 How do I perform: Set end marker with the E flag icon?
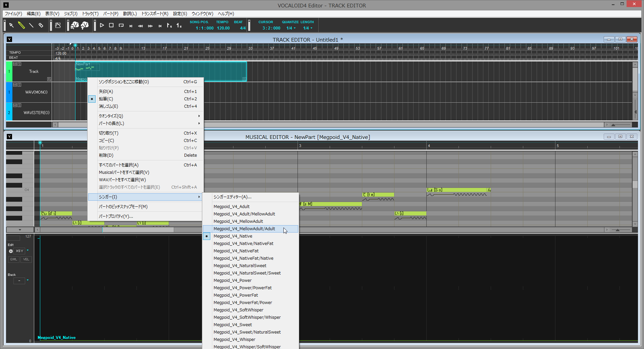tap(179, 26)
